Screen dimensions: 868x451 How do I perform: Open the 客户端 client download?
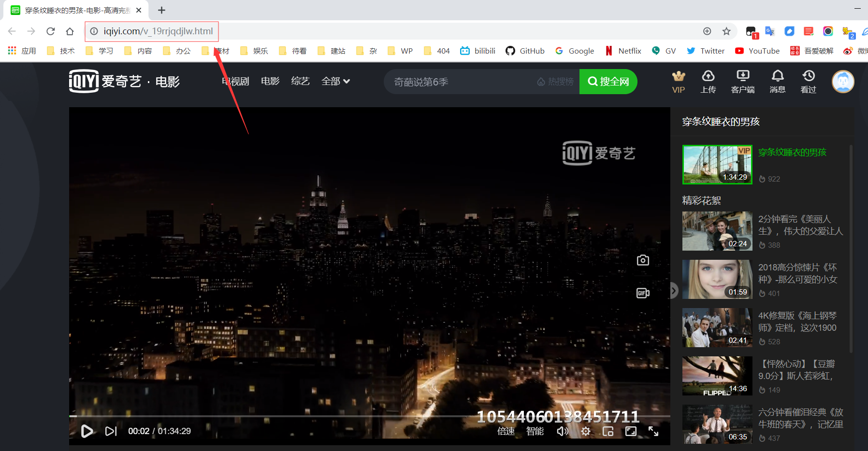pos(743,82)
